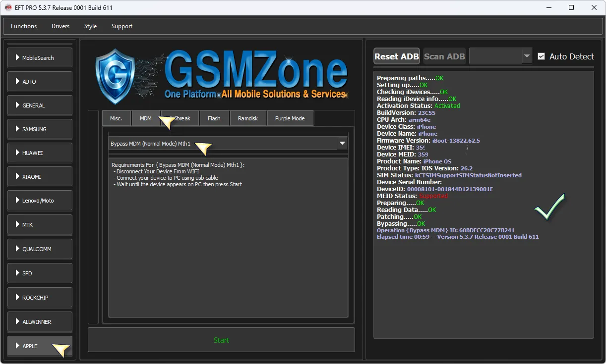Screen dimensions: 606x364
Task: Click the Reset ADB button
Action: pos(397,56)
